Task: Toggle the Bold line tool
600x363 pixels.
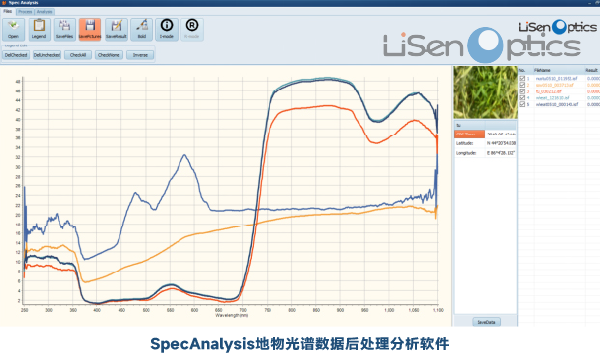Action: coord(142,29)
